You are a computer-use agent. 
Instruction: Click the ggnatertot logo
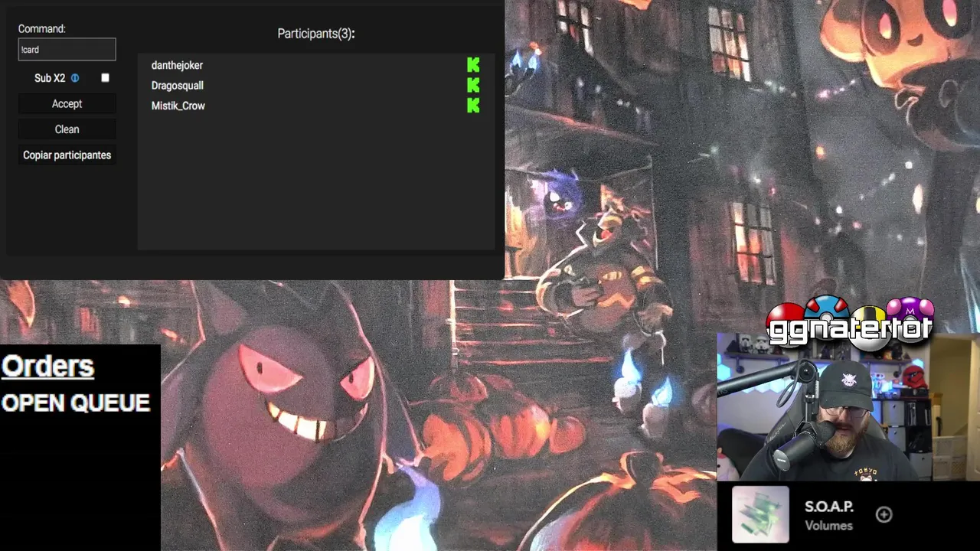(x=850, y=324)
